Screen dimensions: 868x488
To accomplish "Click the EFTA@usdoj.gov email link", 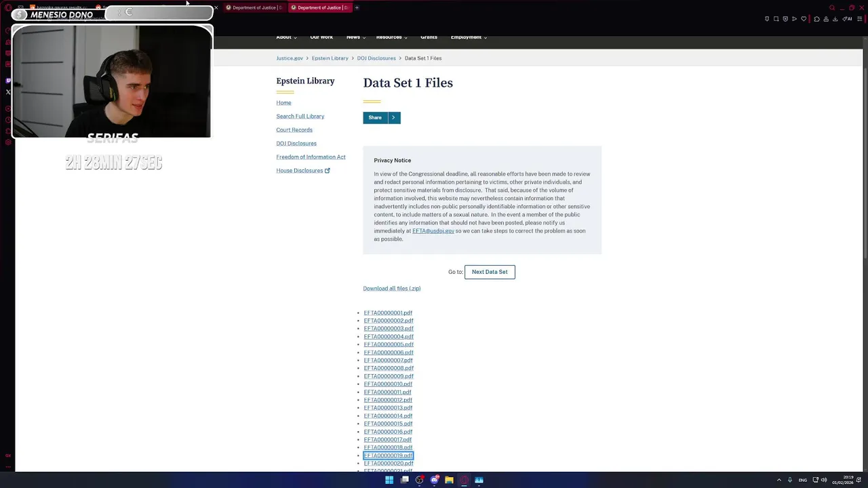I will [433, 231].
